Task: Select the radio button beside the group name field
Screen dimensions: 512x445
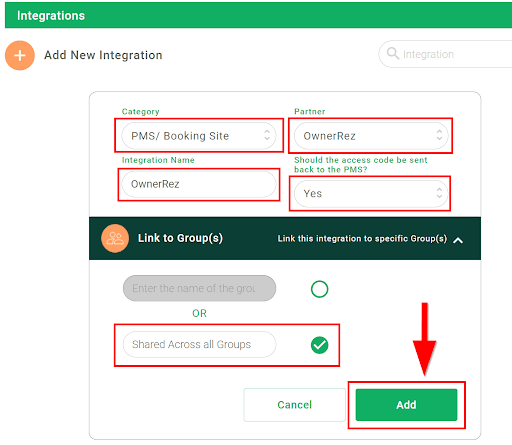Action: point(319,289)
